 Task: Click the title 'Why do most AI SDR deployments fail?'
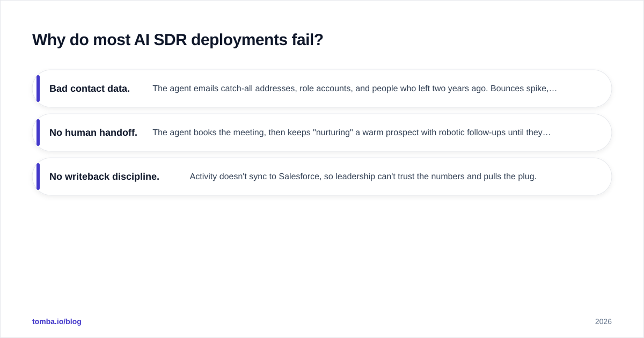point(178,40)
